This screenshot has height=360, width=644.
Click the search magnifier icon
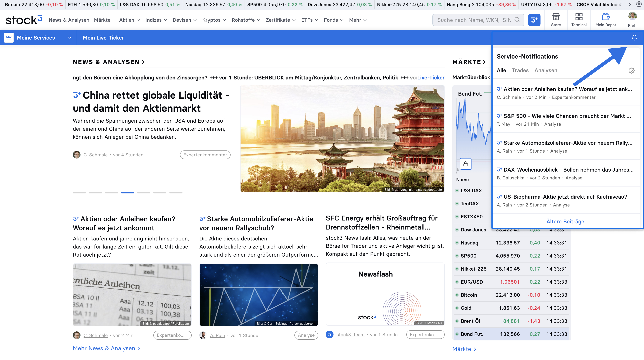pos(517,20)
